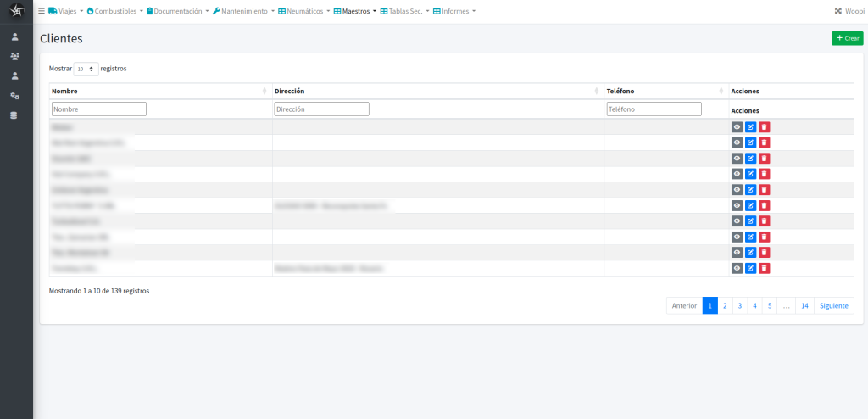Go to next page with Siguiente
The image size is (868, 419).
pyautogui.click(x=833, y=305)
